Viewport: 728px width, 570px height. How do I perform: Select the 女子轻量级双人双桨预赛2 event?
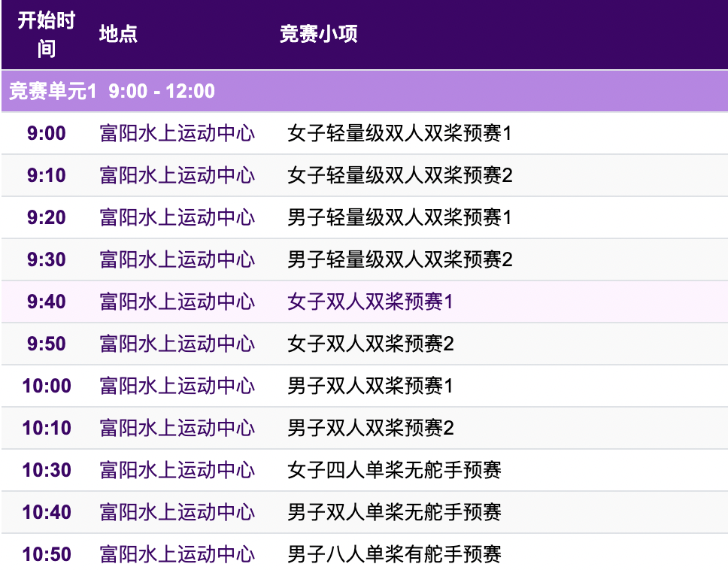point(399,174)
